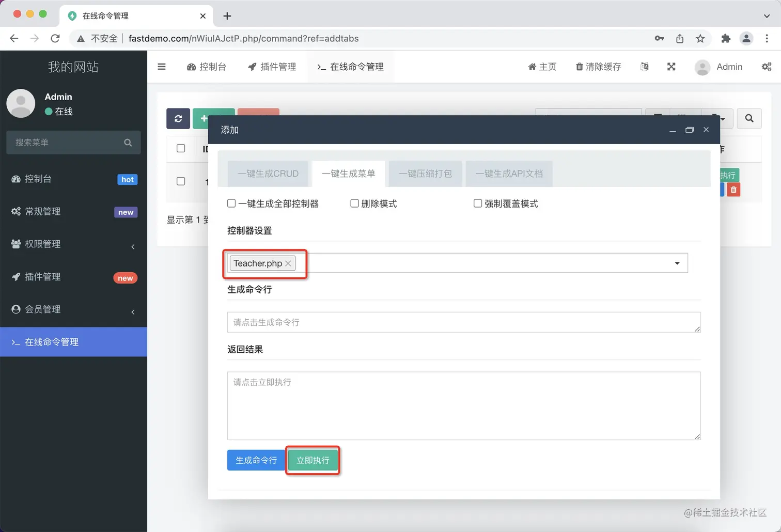The width and height of the screenshot is (781, 532).
Task: Click 清除缓存 in top bar
Action: pyautogui.click(x=599, y=67)
